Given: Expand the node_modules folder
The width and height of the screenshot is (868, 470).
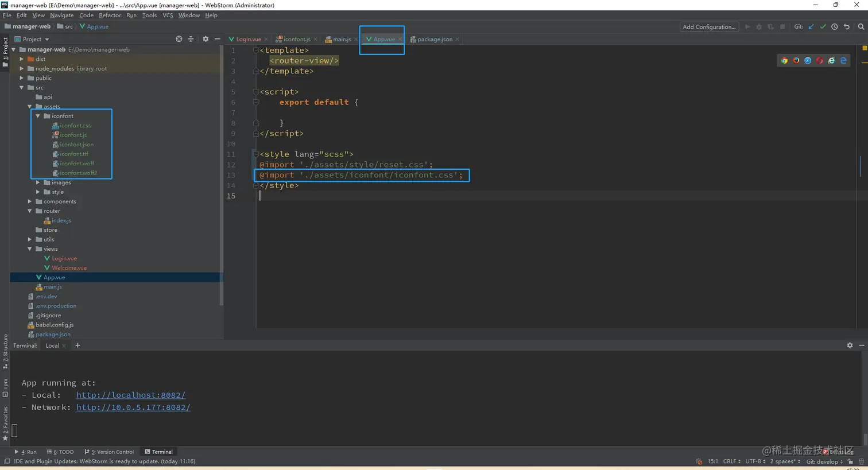Looking at the screenshot, I should point(22,68).
